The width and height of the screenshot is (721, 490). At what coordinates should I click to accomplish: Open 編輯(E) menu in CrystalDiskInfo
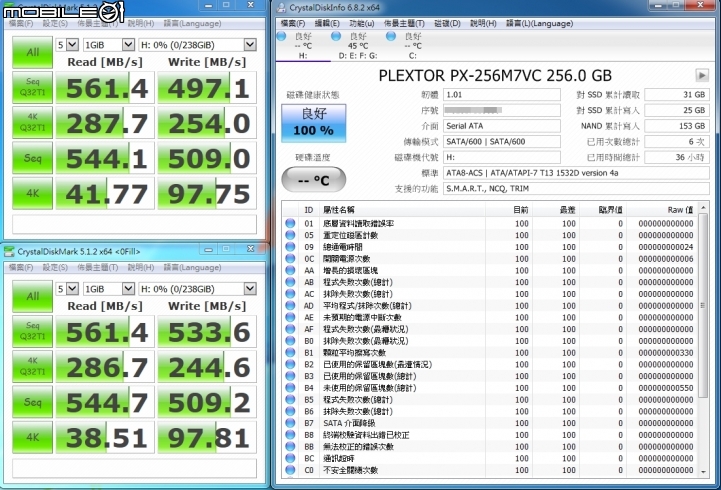click(x=327, y=23)
